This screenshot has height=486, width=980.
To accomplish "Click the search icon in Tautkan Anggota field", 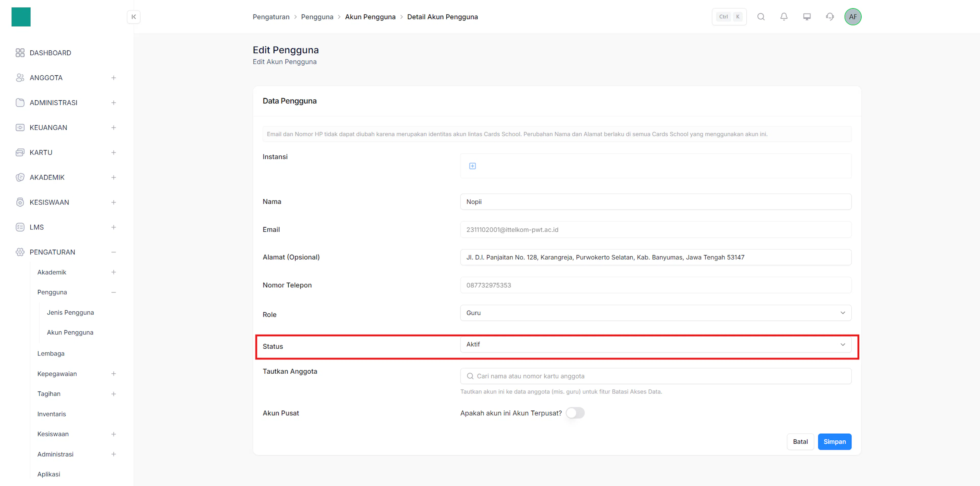I will point(470,376).
